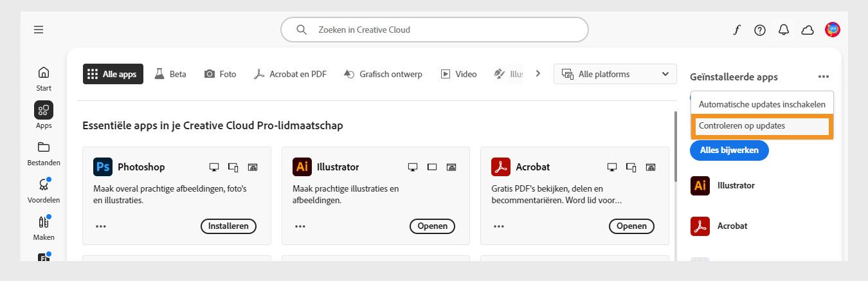Click the Acrobat card's mobile platform icon
Screen dimensions: 868x281
631,167
